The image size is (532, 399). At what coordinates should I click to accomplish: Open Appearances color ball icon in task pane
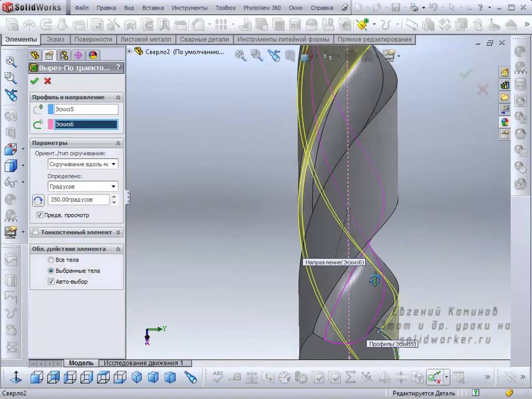505,122
